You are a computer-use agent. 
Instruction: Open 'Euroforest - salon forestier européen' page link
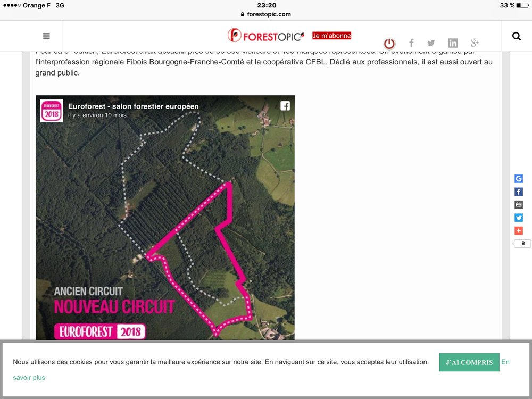pos(134,106)
